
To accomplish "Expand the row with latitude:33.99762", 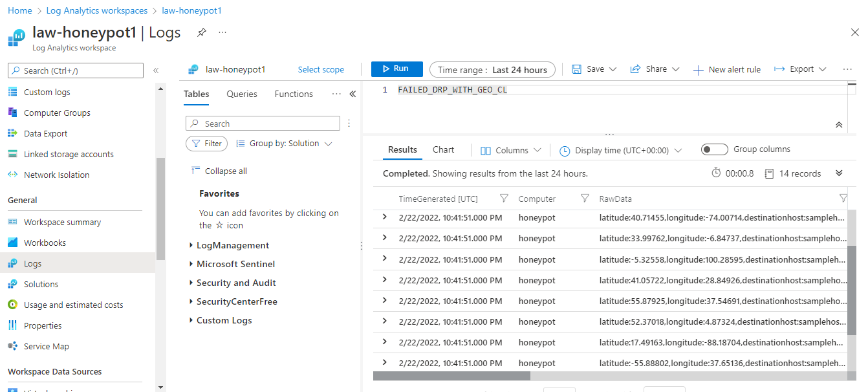I will point(385,238).
